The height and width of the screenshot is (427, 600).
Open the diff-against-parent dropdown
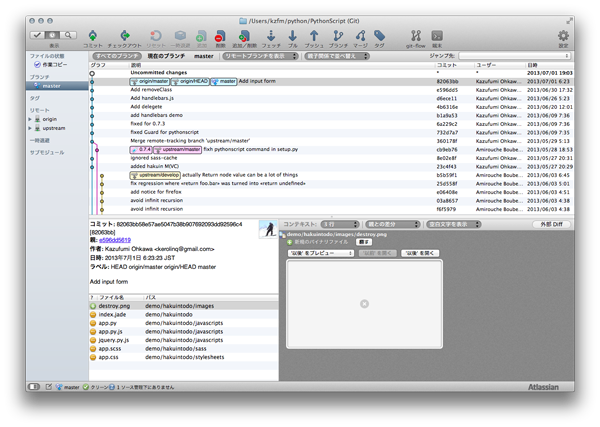[x=393, y=224]
